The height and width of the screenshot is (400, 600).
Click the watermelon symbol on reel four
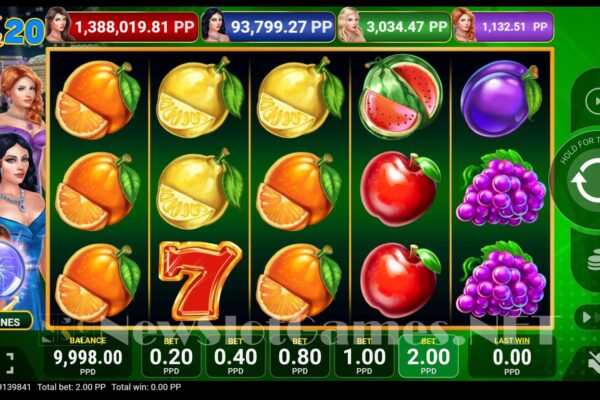(401, 96)
